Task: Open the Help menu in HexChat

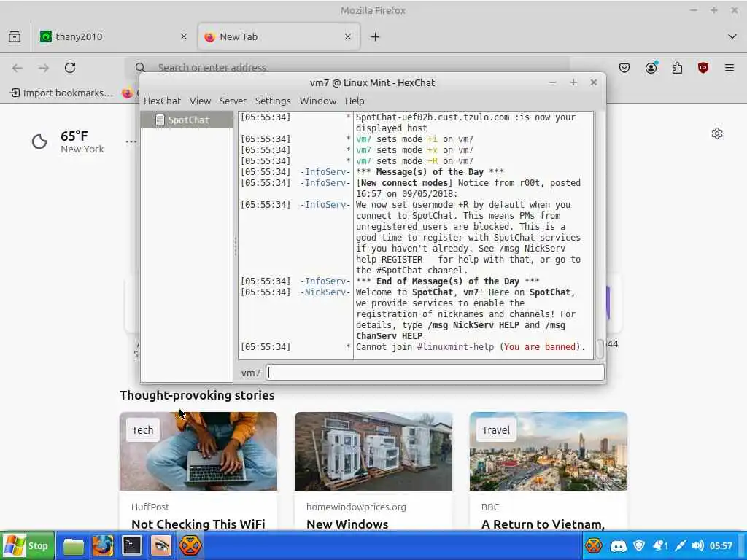Action: tap(355, 101)
